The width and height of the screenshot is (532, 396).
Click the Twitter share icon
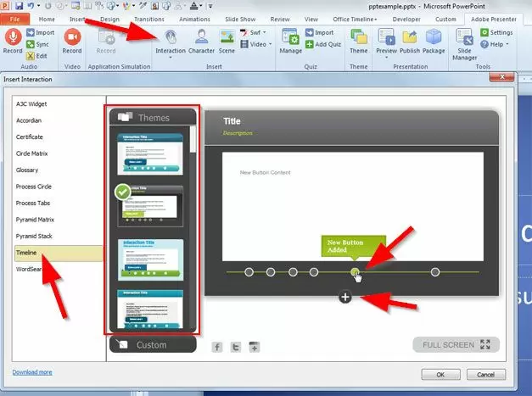pos(235,347)
